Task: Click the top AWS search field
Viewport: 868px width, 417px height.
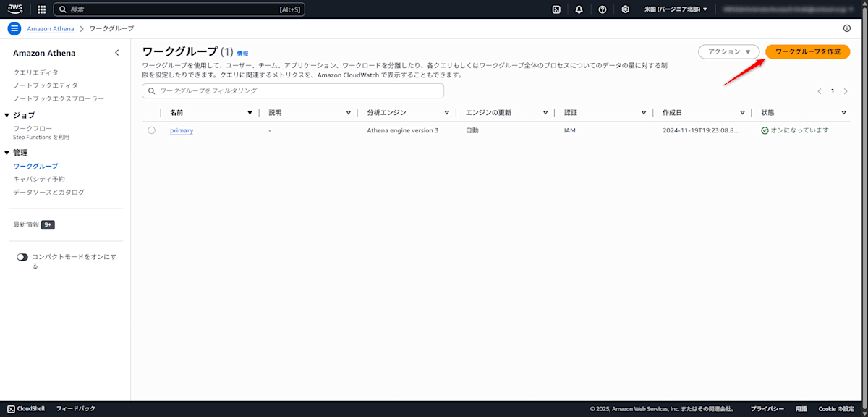Action: [179, 9]
